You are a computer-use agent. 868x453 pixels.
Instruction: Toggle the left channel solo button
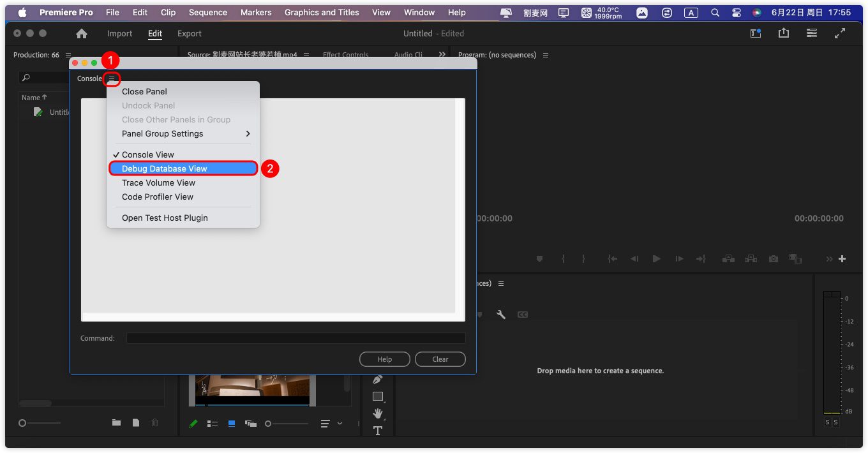click(x=828, y=422)
